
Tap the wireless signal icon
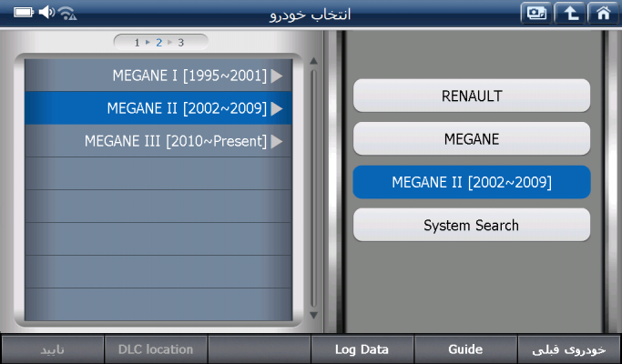[68, 14]
